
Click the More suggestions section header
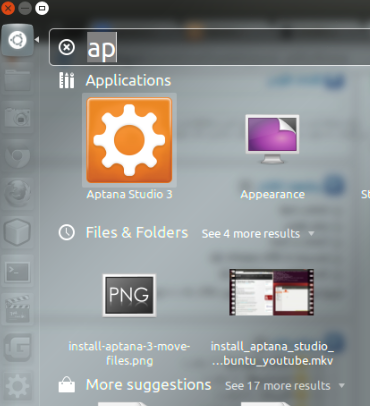coord(149,385)
